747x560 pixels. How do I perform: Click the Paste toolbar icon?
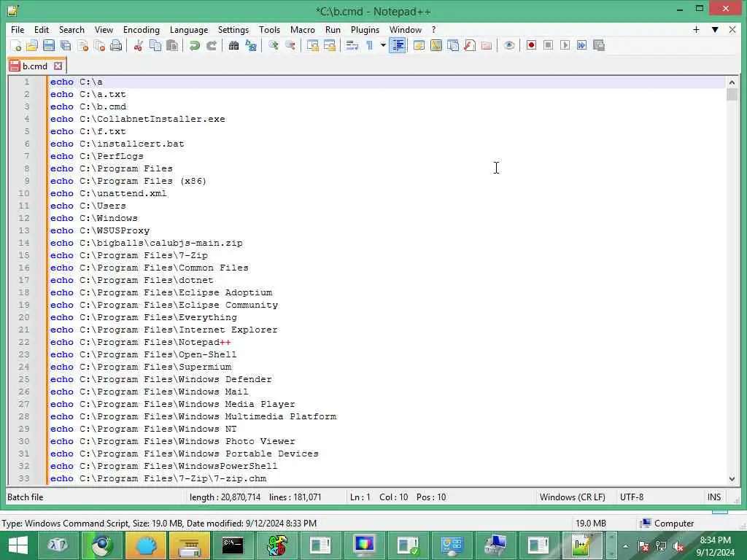172,45
